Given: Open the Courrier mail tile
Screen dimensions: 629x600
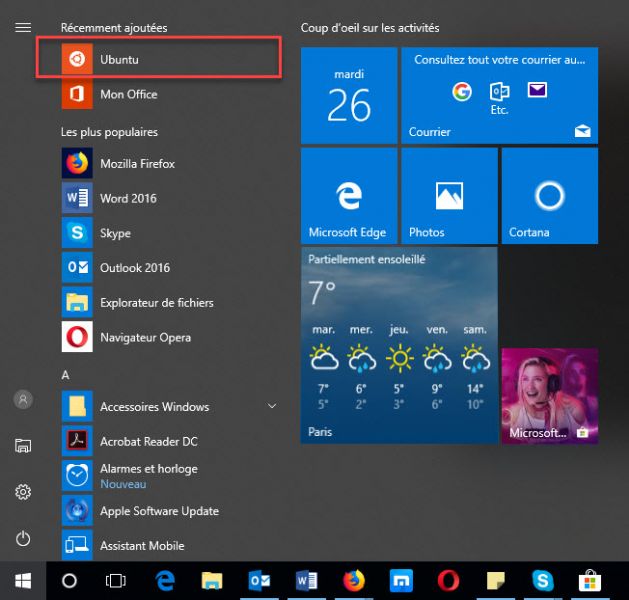Looking at the screenshot, I should pos(499,95).
